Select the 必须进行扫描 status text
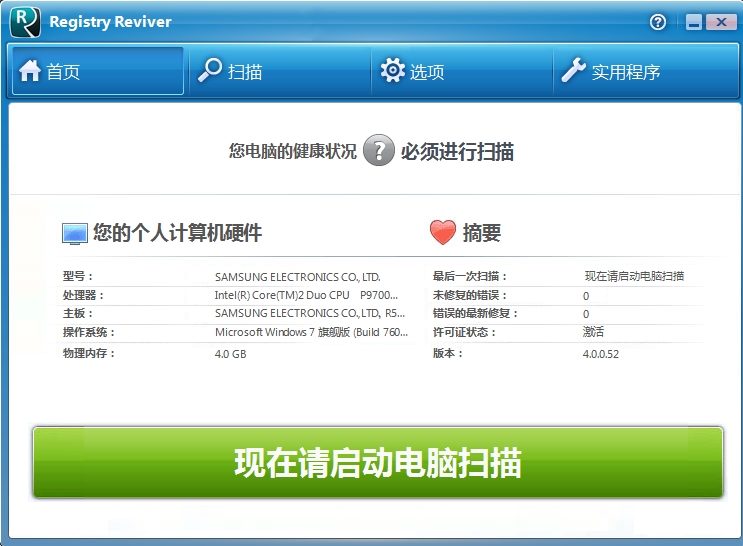The height and width of the screenshot is (546, 743). click(x=457, y=152)
